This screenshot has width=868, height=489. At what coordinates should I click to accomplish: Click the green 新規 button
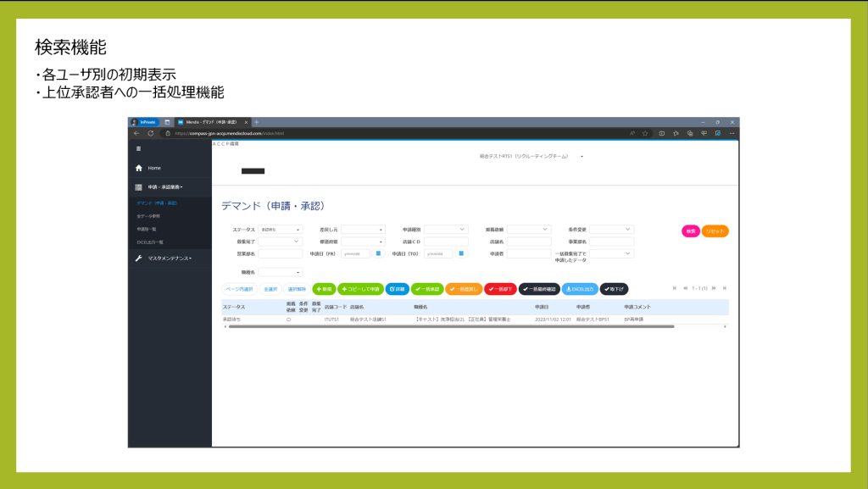pyautogui.click(x=324, y=289)
